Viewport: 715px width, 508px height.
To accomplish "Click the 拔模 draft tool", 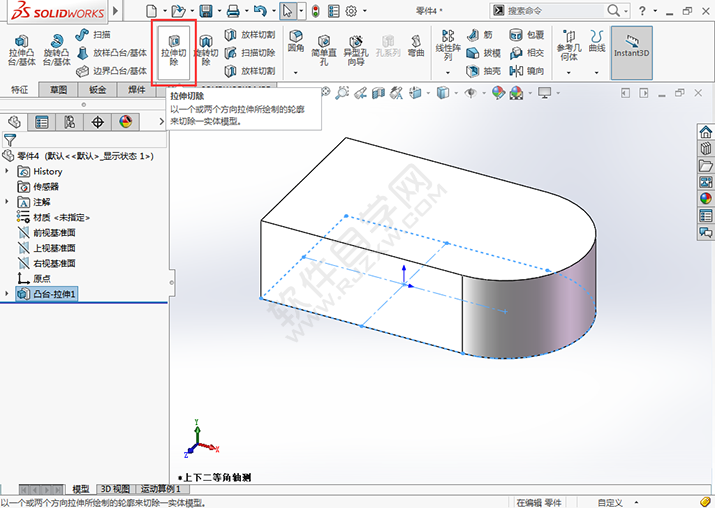I will click(x=483, y=53).
